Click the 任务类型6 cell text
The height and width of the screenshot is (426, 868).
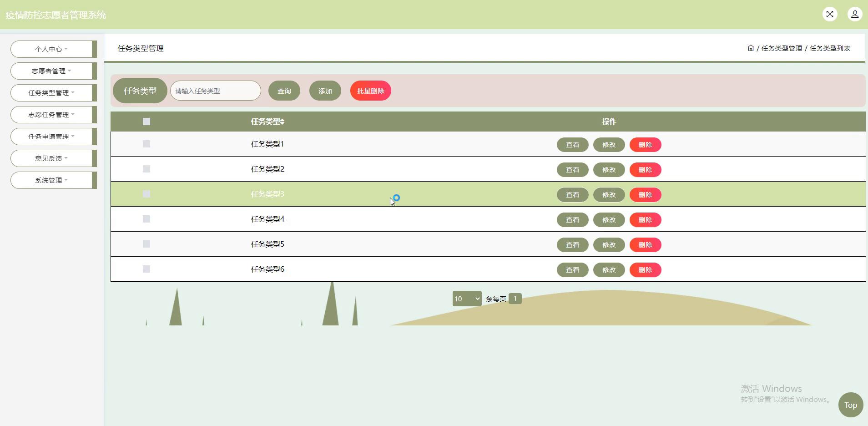pyautogui.click(x=267, y=269)
